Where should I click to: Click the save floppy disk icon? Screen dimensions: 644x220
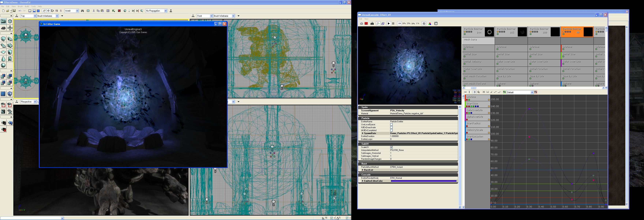(14, 11)
